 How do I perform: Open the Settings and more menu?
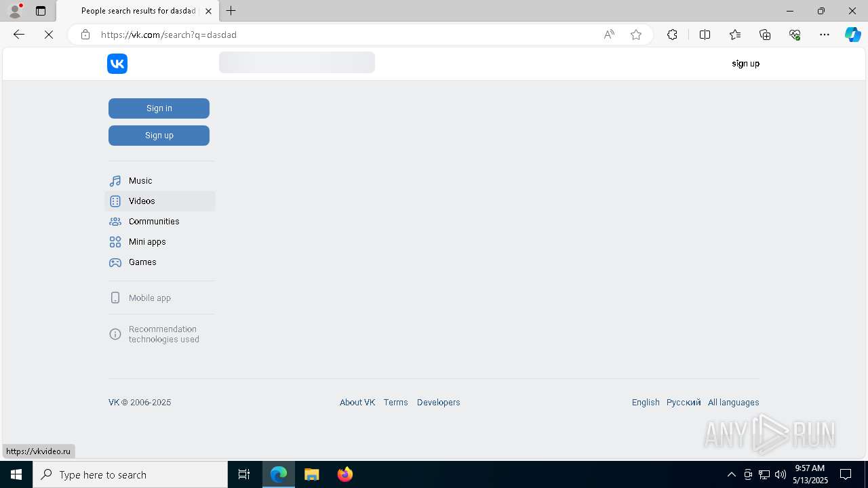coord(825,35)
